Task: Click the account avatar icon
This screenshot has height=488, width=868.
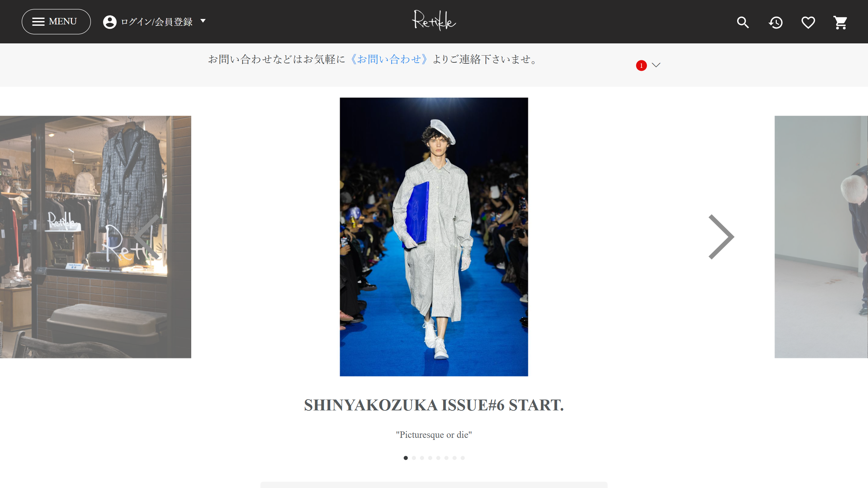Action: (110, 22)
